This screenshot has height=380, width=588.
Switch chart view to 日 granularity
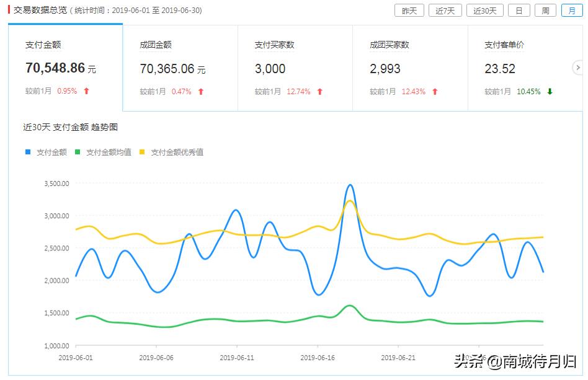coord(518,10)
